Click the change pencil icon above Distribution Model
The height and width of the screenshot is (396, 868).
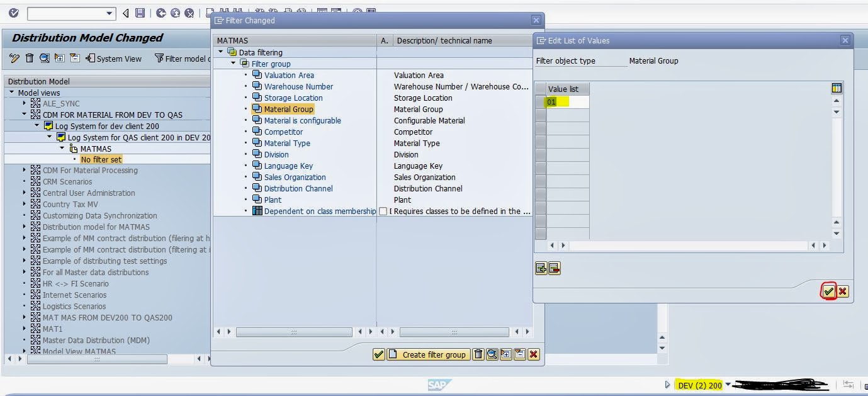14,59
